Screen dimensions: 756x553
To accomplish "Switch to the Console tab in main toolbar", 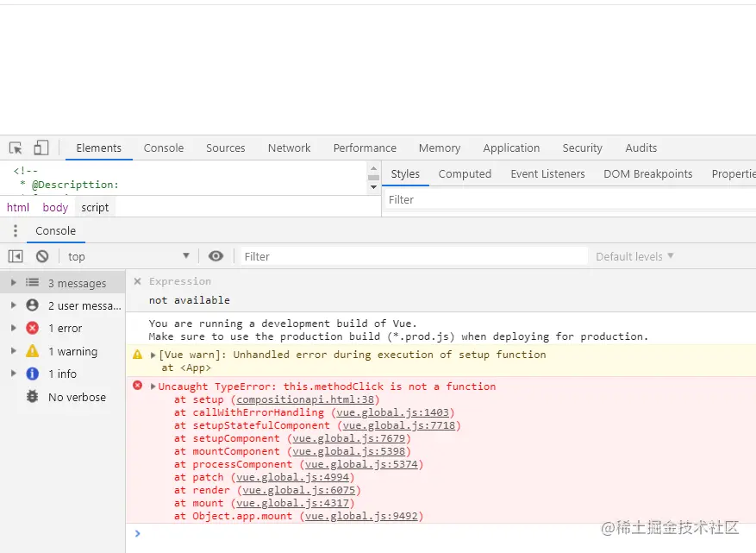I will pyautogui.click(x=164, y=148).
